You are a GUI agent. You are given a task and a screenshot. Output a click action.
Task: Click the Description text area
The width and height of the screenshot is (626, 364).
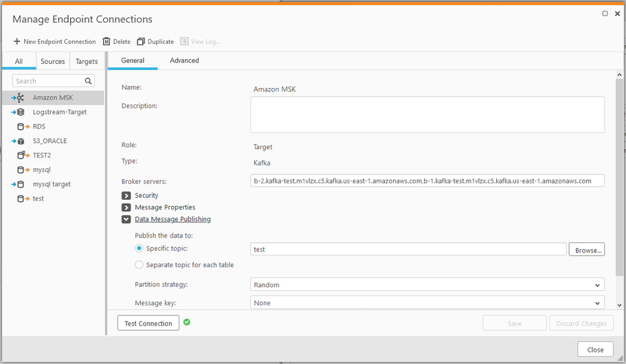427,115
